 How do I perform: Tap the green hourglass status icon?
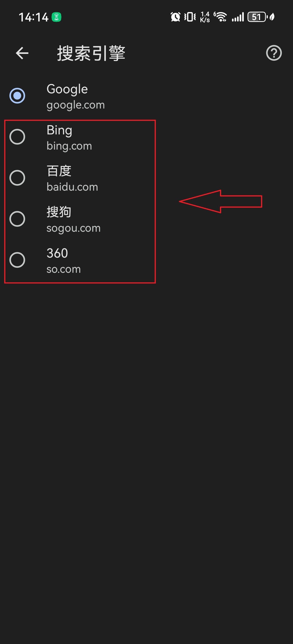(x=56, y=17)
